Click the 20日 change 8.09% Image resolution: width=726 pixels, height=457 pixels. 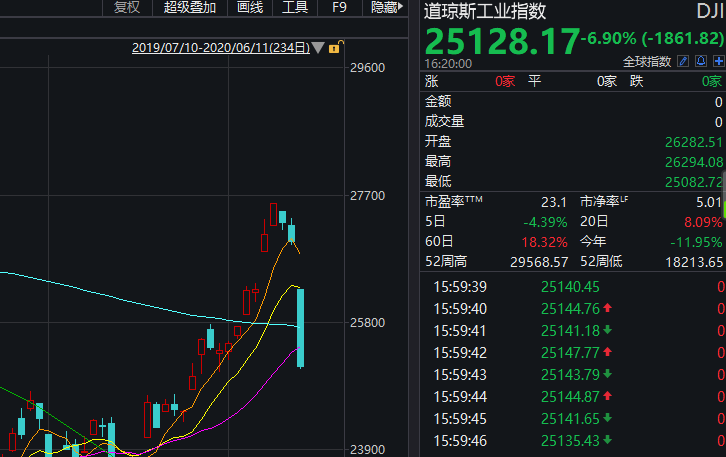click(703, 222)
